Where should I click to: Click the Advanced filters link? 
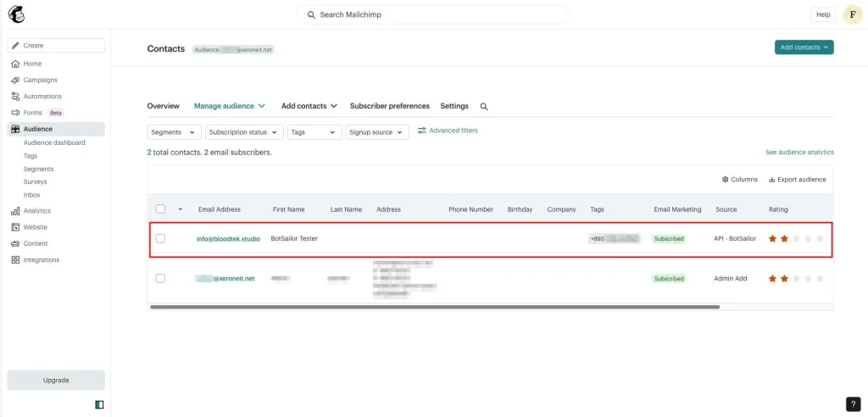(453, 131)
